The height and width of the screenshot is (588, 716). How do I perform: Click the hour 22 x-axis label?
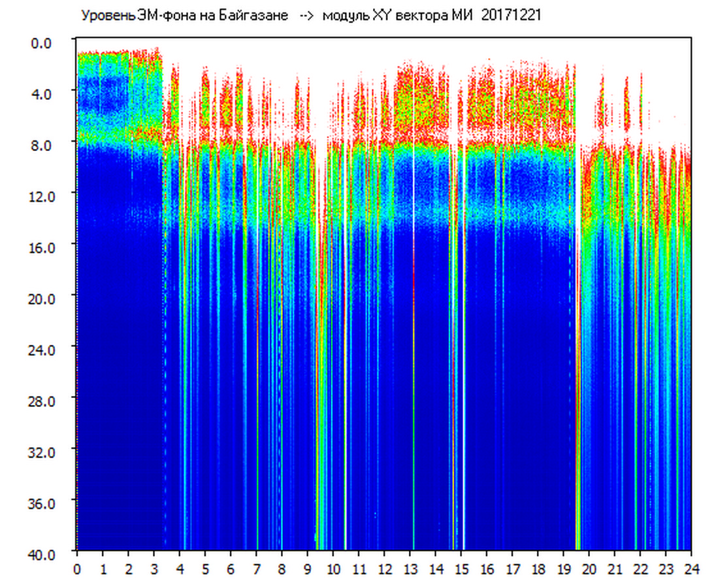pyautogui.click(x=640, y=569)
